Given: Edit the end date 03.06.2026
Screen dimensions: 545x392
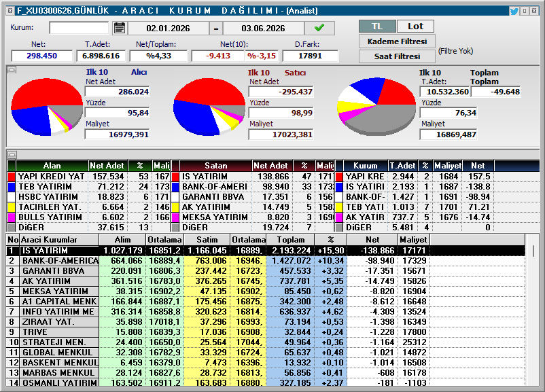Looking at the screenshot, I should (263, 29).
